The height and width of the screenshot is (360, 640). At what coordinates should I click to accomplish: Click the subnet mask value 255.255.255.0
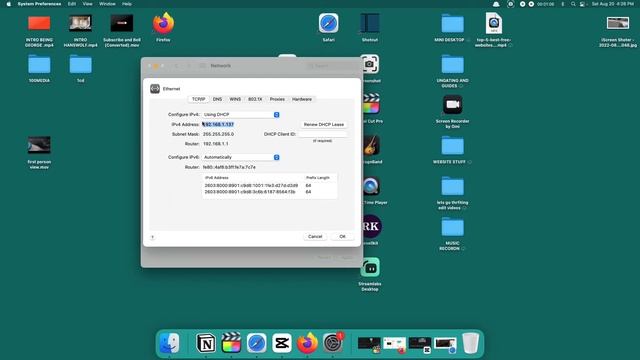218,134
